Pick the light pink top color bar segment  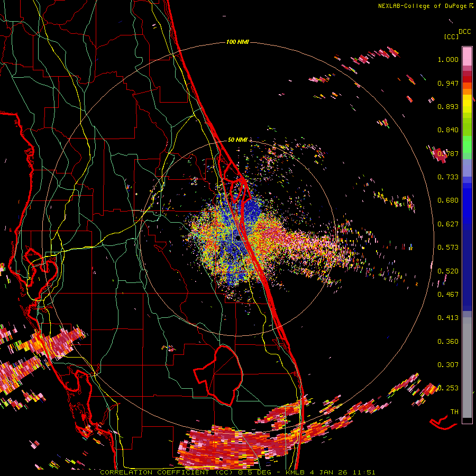click(467, 56)
